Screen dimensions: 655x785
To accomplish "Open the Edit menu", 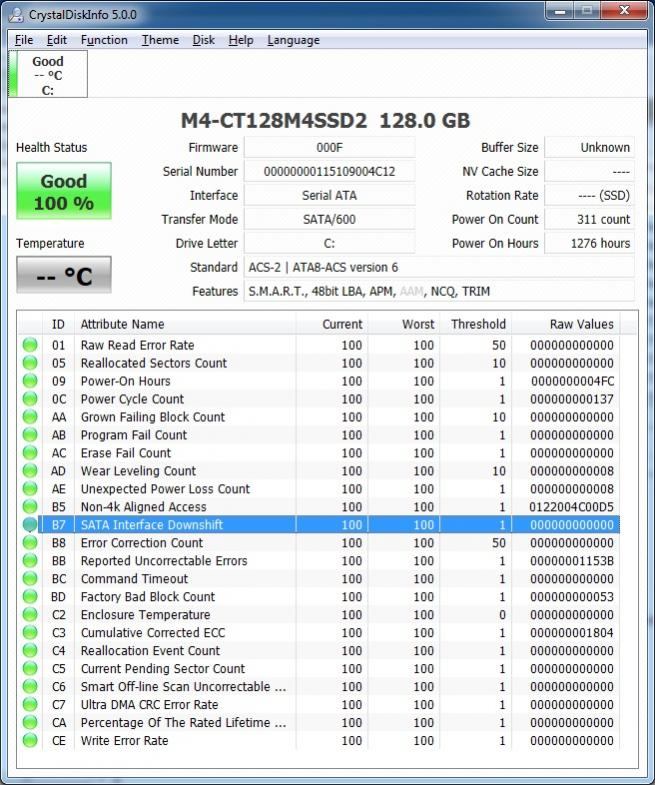I will click(x=57, y=40).
